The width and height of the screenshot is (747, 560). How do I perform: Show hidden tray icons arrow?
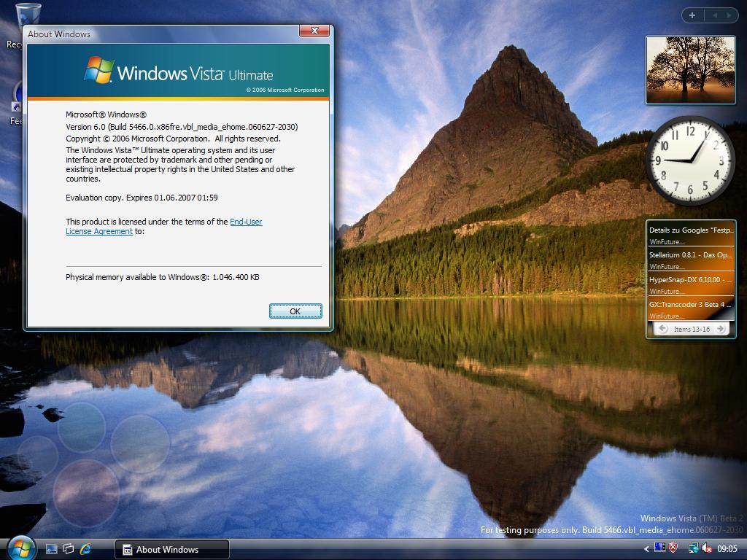click(646, 549)
